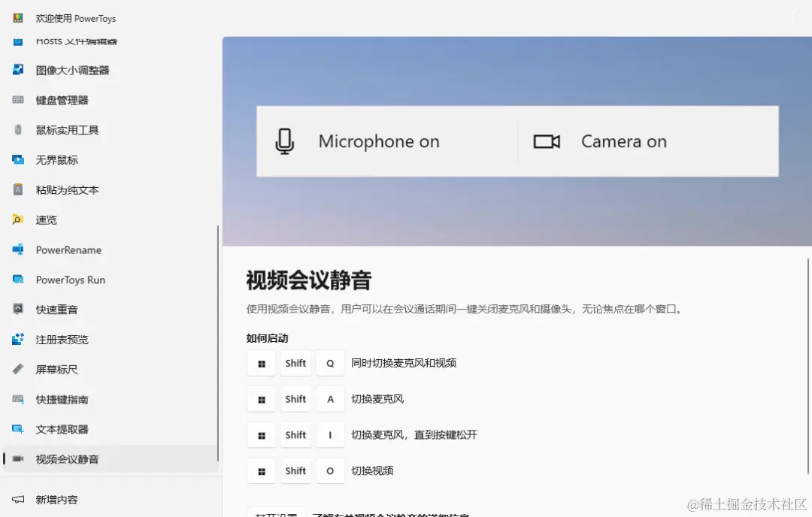
Task: Click the sidebar scrollbar track
Action: click(x=219, y=338)
